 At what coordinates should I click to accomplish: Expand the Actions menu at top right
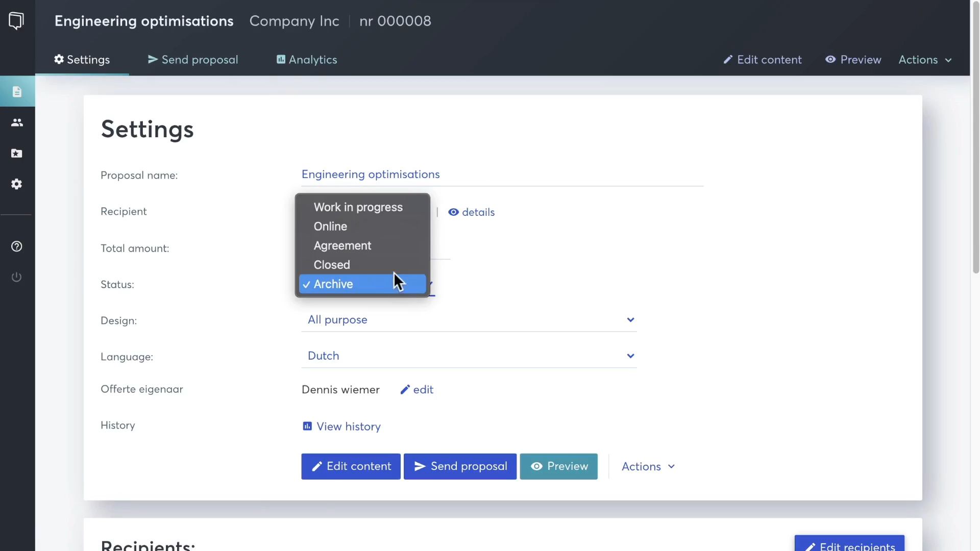pyautogui.click(x=925, y=60)
